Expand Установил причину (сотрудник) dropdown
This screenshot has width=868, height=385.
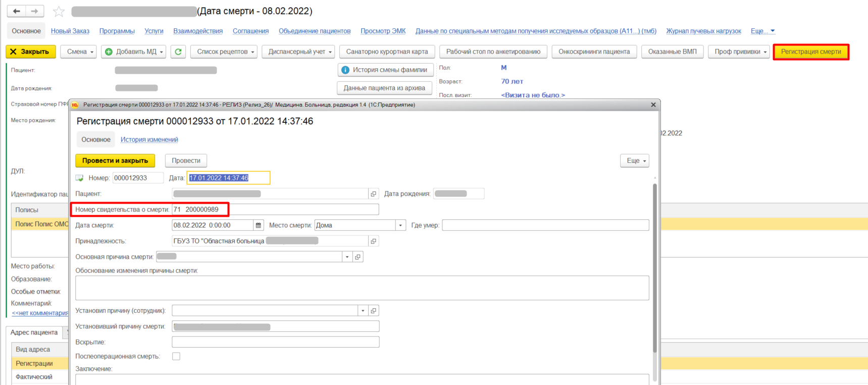click(363, 311)
